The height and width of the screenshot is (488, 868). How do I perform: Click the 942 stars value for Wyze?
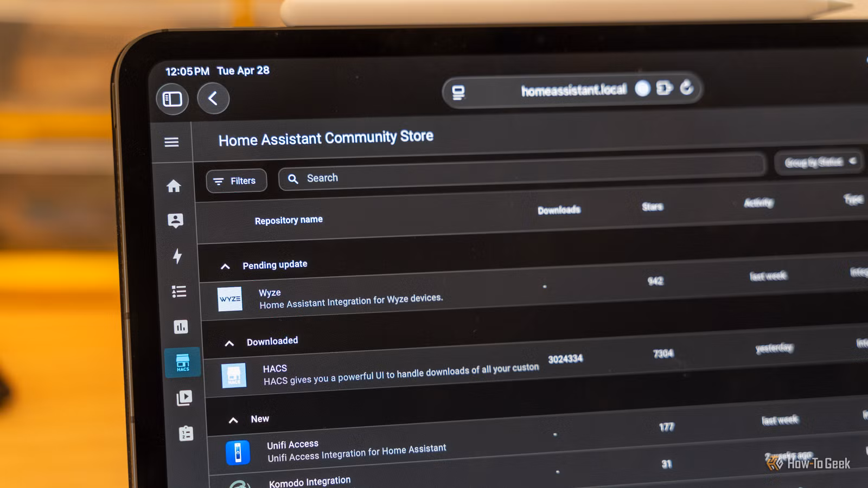click(655, 281)
